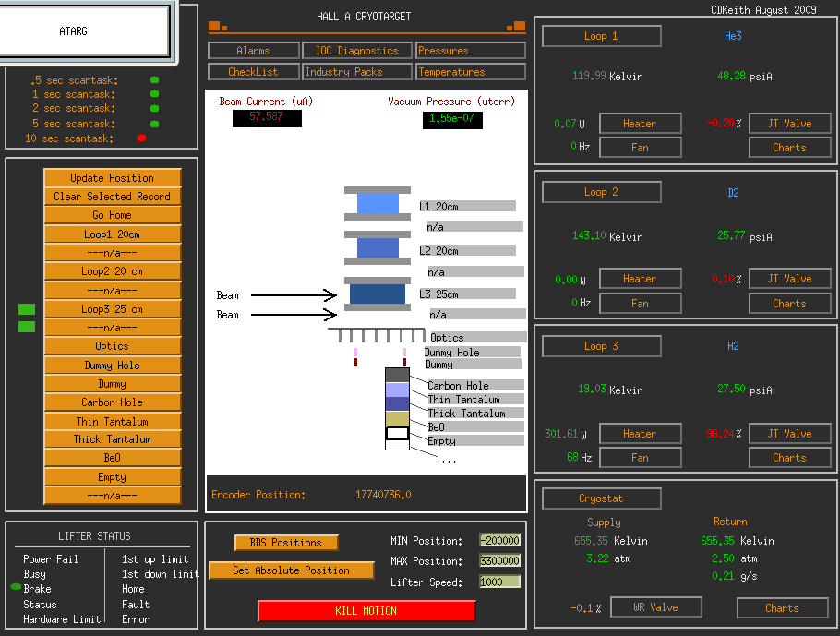Image resolution: width=840 pixels, height=636 pixels.
Task: Click the green Brake status light
Action: (16, 587)
